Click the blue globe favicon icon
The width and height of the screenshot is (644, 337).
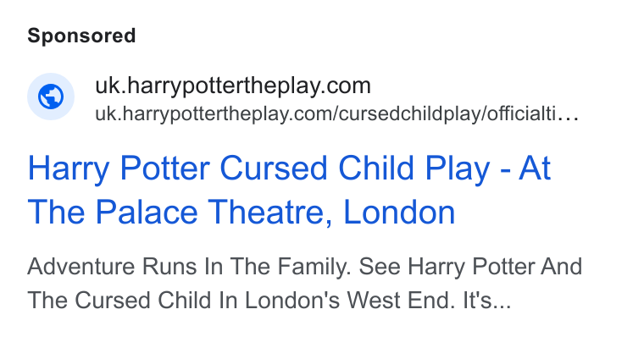click(x=51, y=97)
